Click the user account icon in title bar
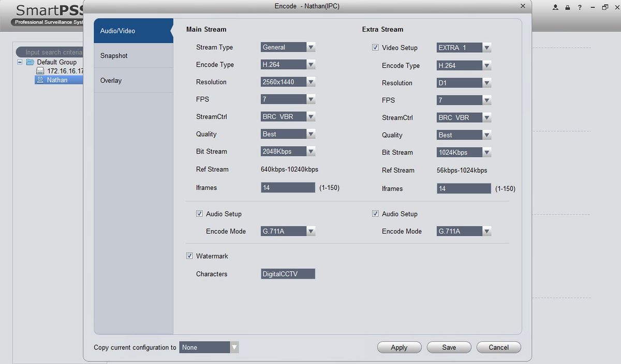The height and width of the screenshot is (364, 621). pyautogui.click(x=555, y=8)
